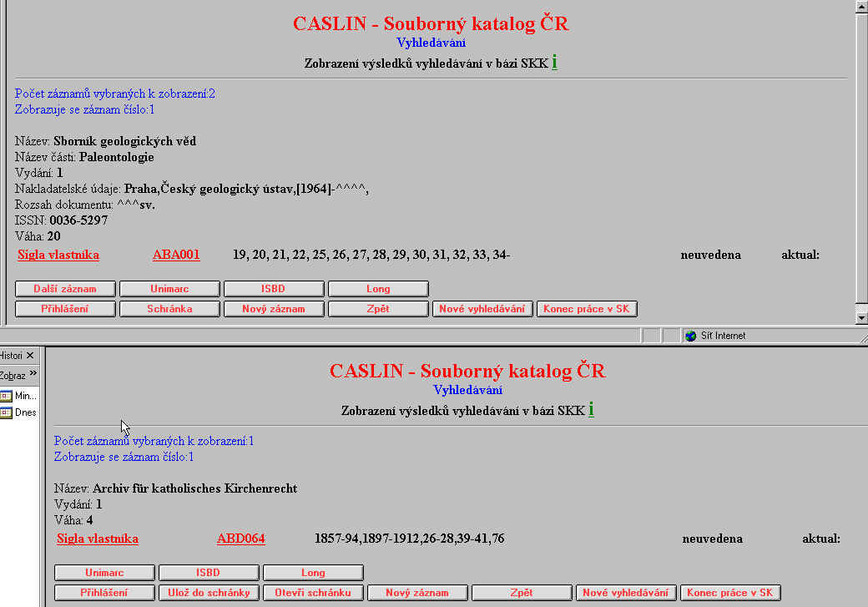Click the Ulož do schránky button

point(209,593)
